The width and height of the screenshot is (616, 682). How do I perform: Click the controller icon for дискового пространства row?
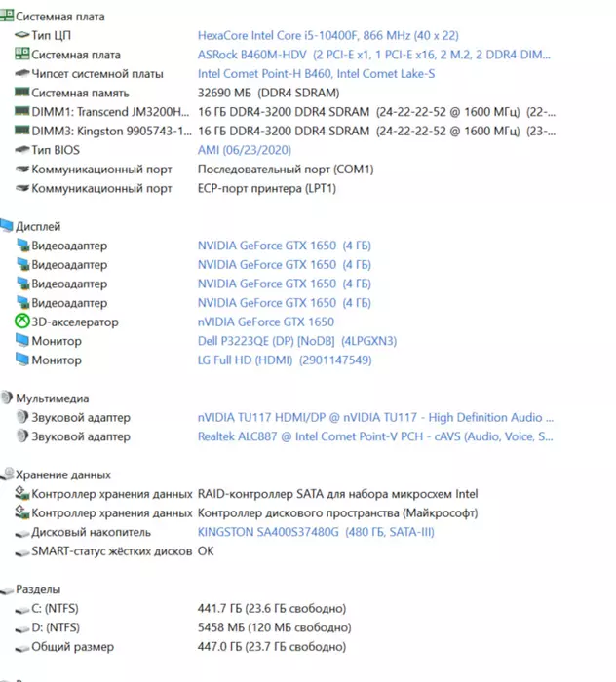pyautogui.click(x=22, y=512)
